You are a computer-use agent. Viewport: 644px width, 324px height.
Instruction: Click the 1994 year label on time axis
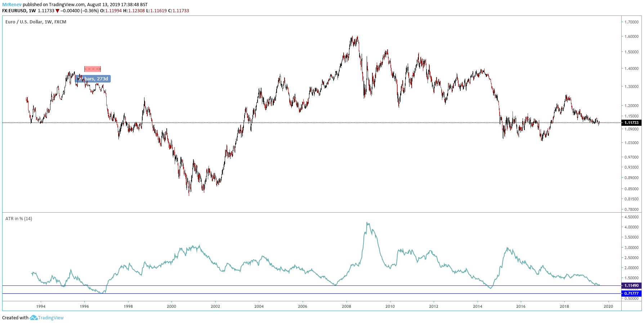[x=41, y=306]
